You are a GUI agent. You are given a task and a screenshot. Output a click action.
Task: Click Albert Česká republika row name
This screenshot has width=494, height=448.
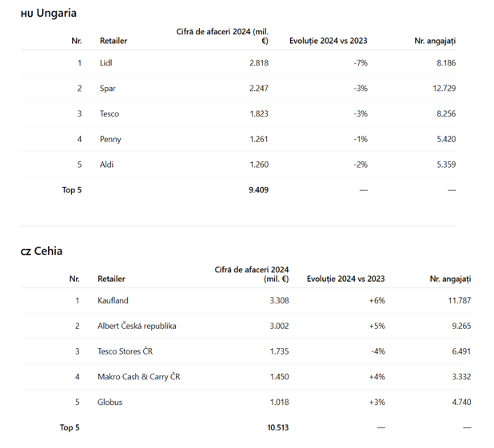tap(137, 326)
